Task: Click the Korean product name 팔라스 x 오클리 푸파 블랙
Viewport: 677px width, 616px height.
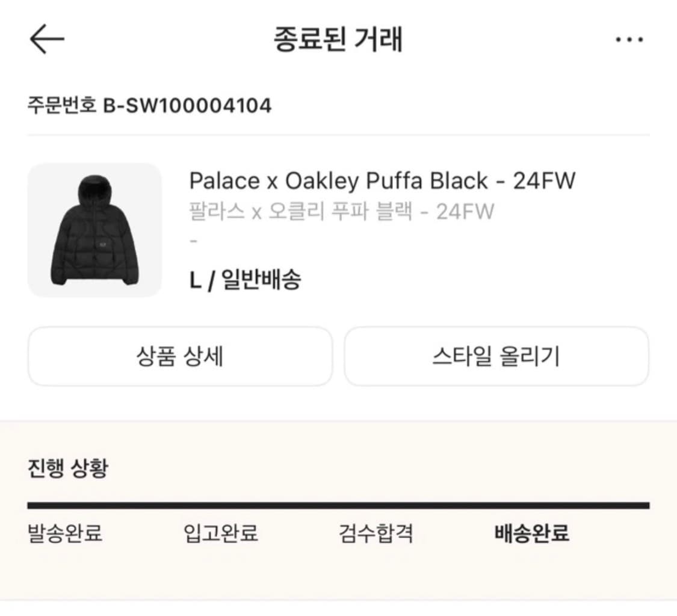Action: pyautogui.click(x=340, y=212)
